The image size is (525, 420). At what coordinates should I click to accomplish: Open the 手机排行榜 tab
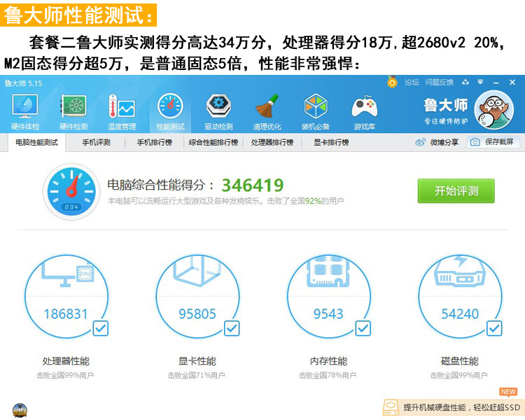pos(155,142)
